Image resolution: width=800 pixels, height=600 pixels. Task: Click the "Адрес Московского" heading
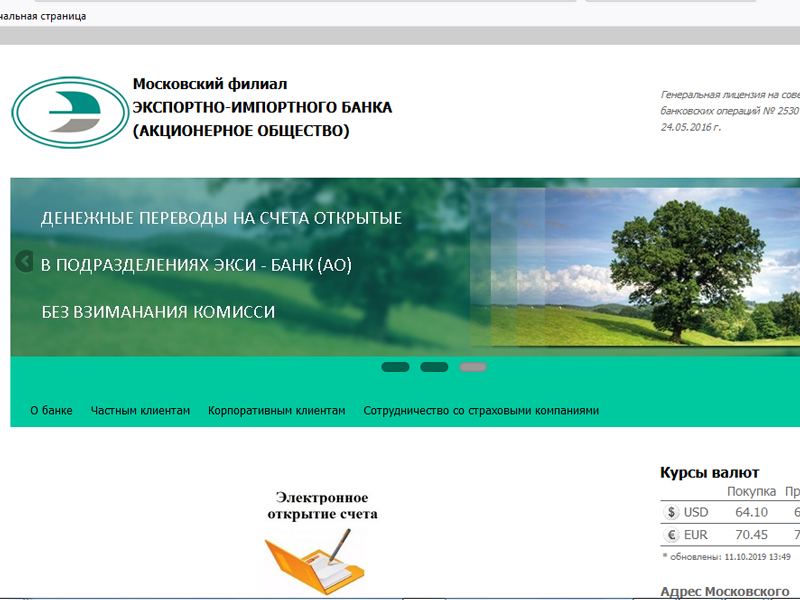pos(724,592)
